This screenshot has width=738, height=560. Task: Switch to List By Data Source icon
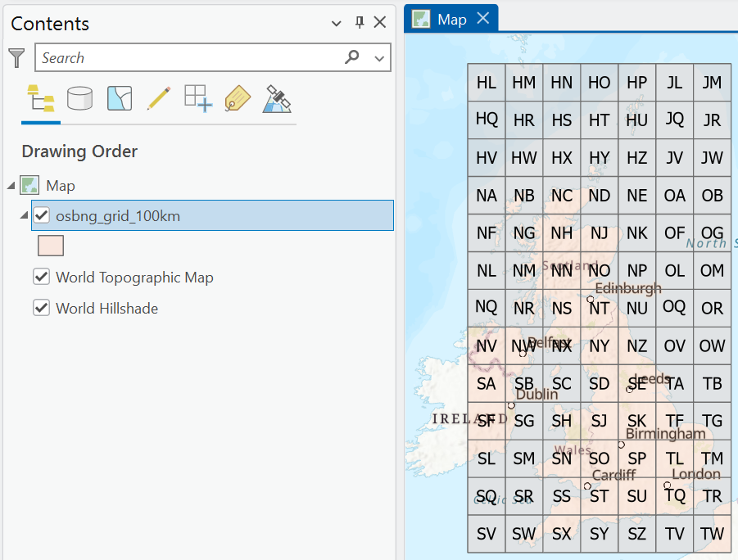pos(80,98)
